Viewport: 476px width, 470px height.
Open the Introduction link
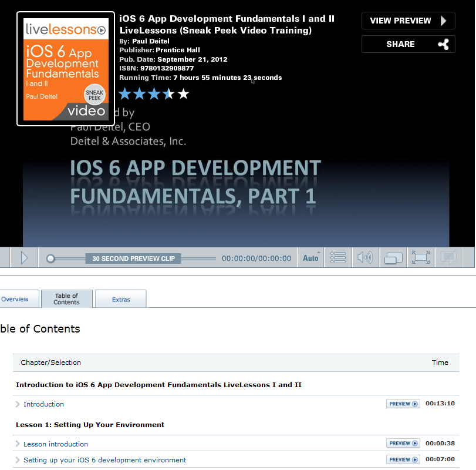click(x=43, y=404)
